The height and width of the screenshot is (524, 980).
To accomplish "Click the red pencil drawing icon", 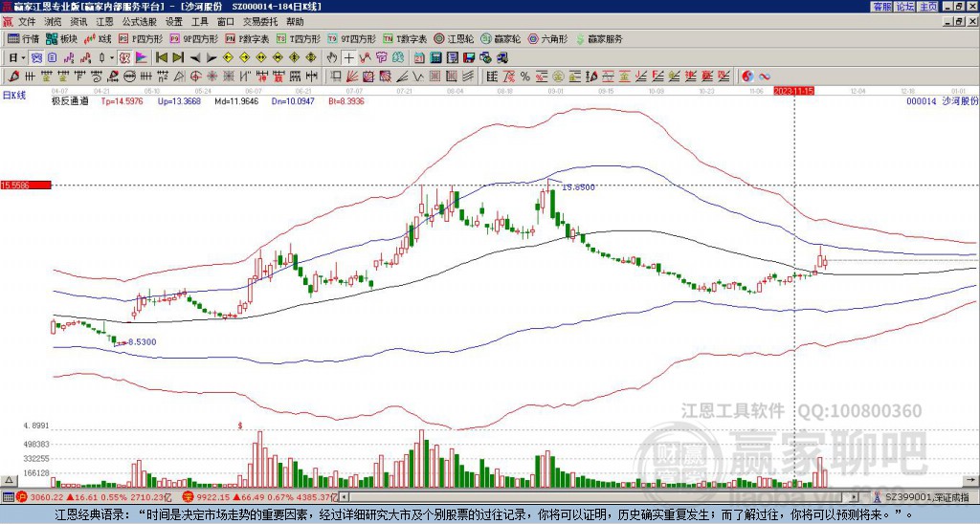I will 12,76.
